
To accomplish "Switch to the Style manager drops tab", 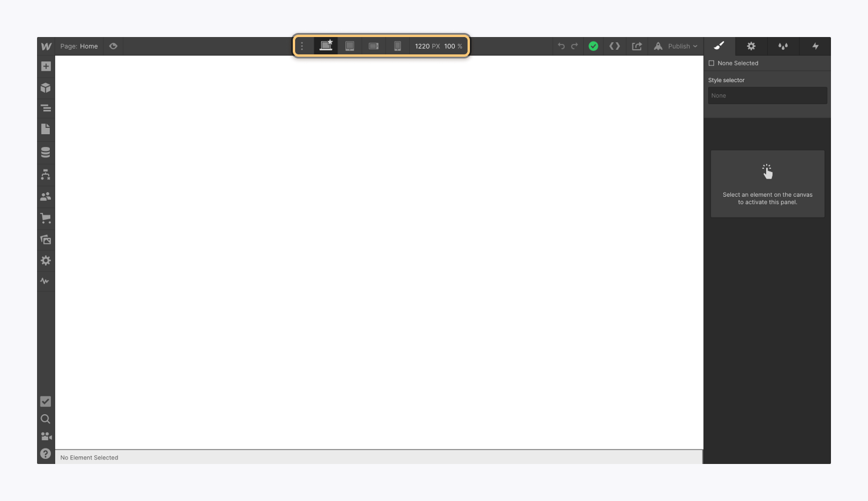I will (x=783, y=46).
